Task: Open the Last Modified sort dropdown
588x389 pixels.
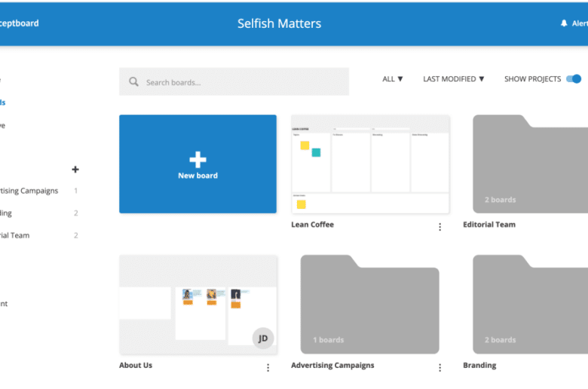Action: click(x=453, y=79)
